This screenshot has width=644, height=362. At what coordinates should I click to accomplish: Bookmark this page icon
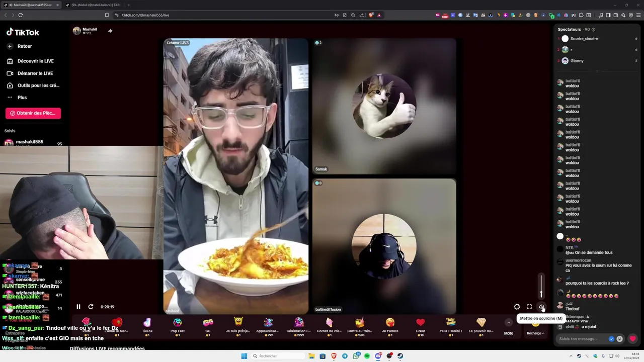[107, 15]
